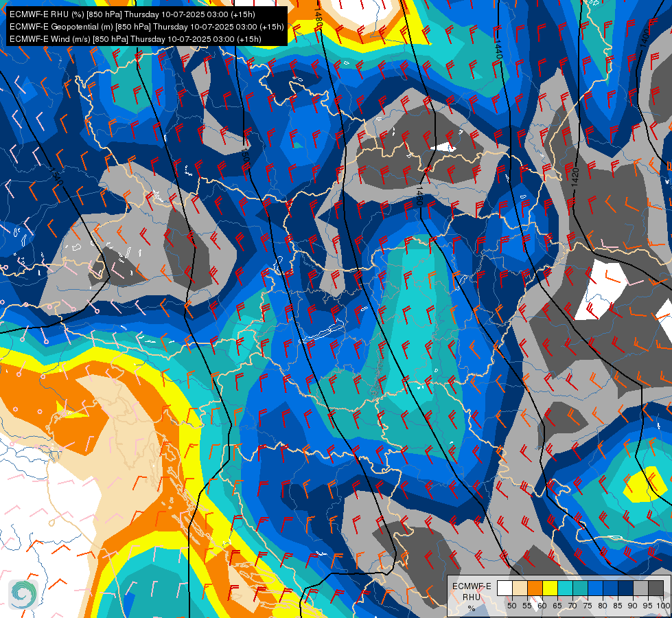The height and width of the screenshot is (618, 672).
Task: Click the 1420 geopotential contour label
Action: (575, 176)
